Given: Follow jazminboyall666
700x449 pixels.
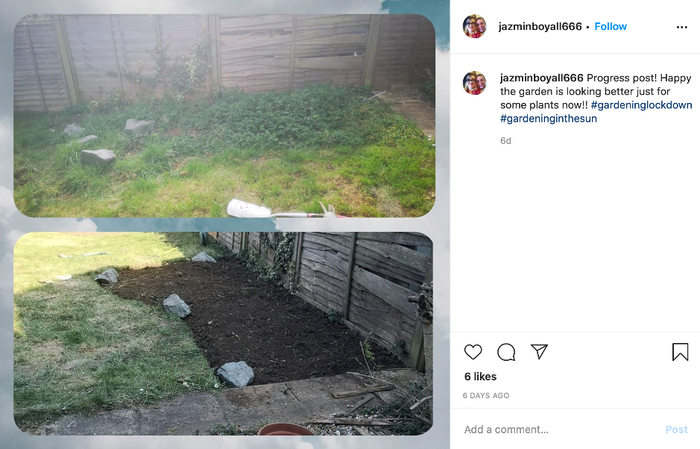Looking at the screenshot, I should pyautogui.click(x=610, y=26).
